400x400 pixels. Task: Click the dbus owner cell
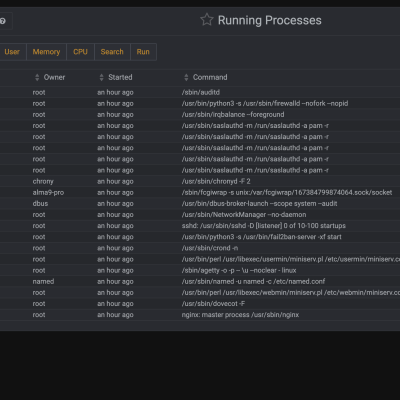coord(40,204)
